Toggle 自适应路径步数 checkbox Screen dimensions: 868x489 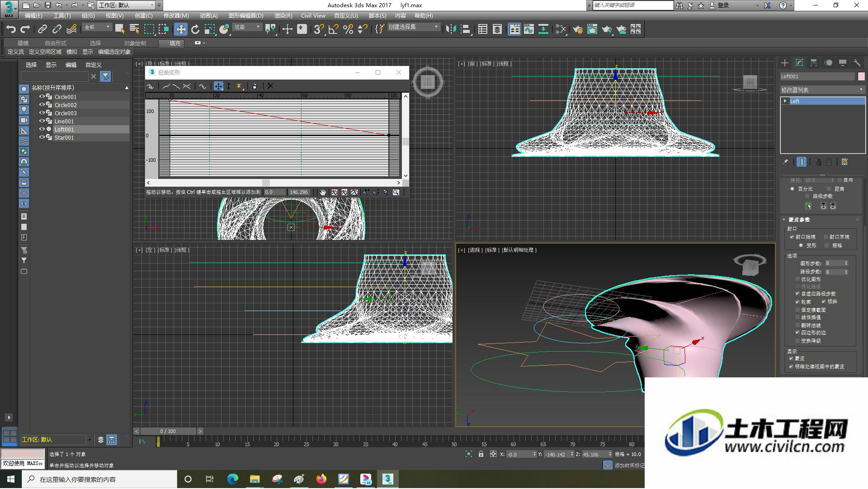(797, 294)
